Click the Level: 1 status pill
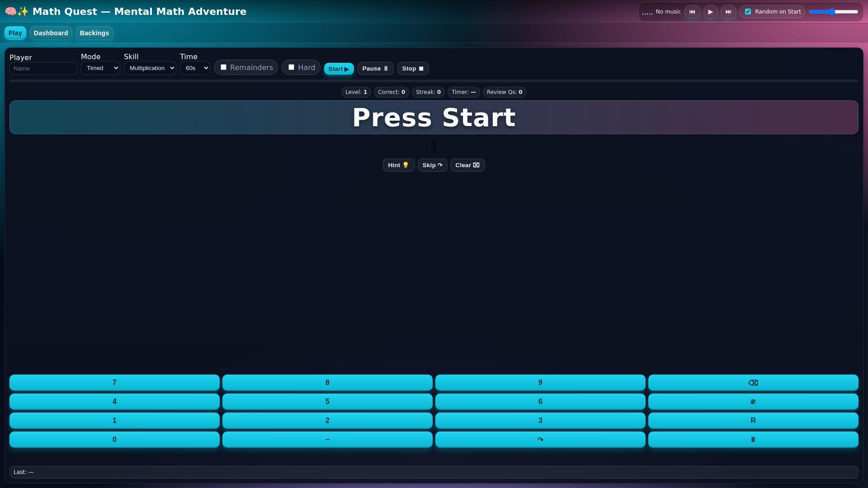 tap(356, 92)
